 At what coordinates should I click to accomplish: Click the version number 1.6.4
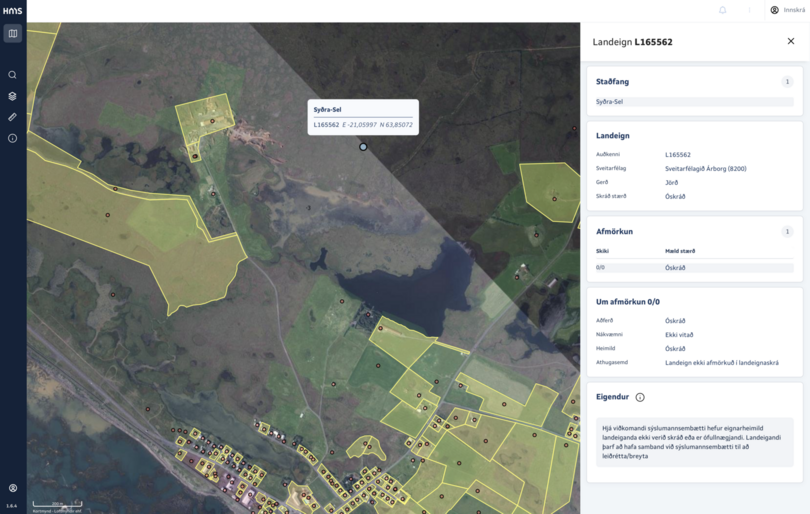click(x=11, y=506)
